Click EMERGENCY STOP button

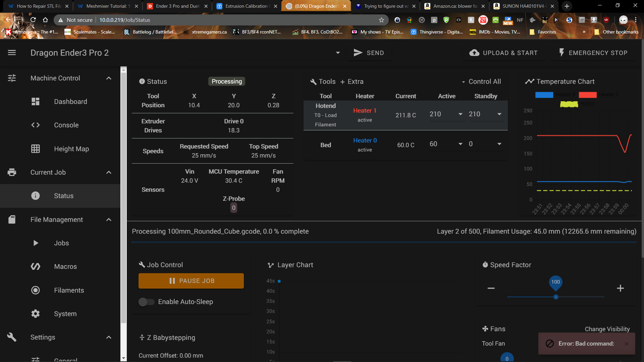(x=593, y=53)
